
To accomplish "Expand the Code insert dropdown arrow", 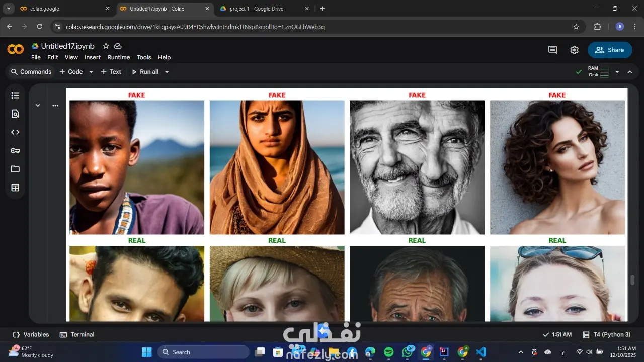I will [x=91, y=72].
